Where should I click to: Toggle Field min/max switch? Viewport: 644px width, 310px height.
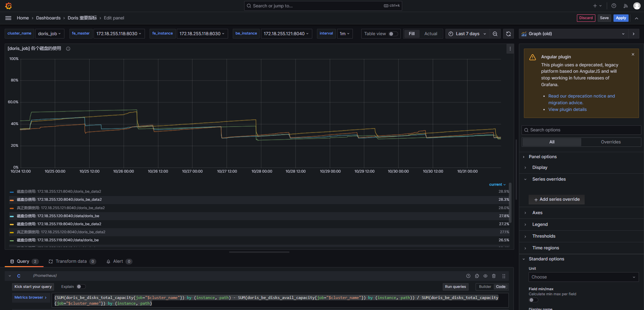pyautogui.click(x=533, y=300)
